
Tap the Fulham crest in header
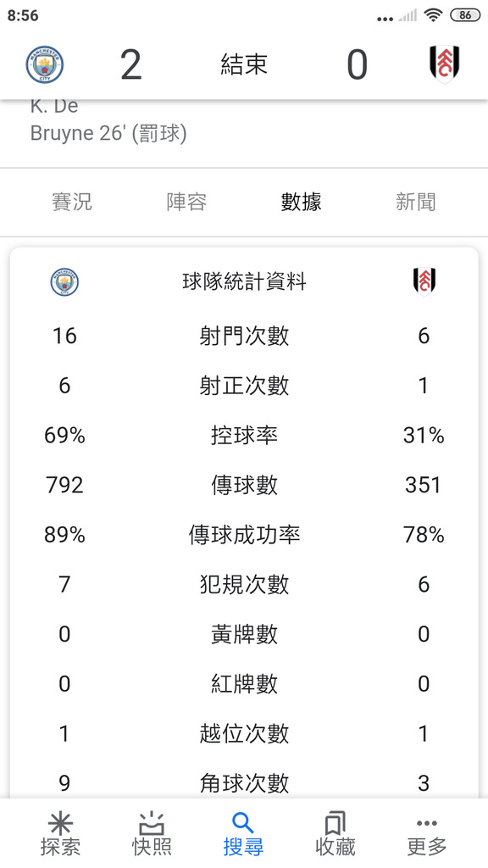click(444, 64)
